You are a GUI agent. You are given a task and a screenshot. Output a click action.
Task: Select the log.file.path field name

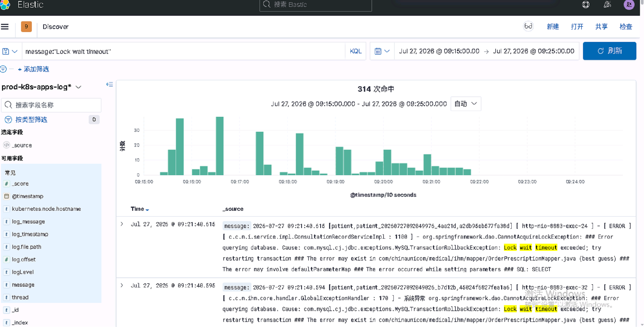(x=27, y=247)
